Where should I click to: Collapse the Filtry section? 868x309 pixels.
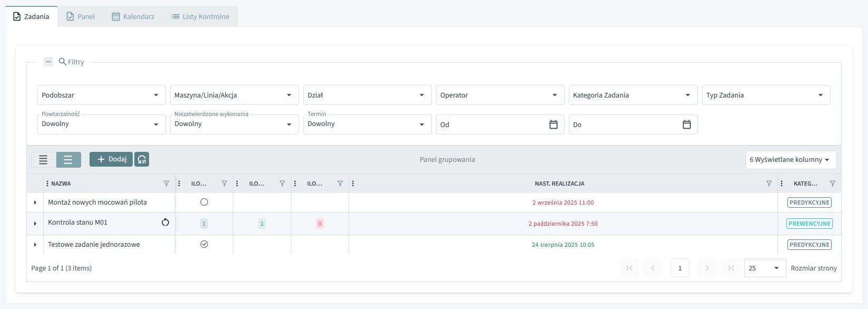tap(48, 62)
